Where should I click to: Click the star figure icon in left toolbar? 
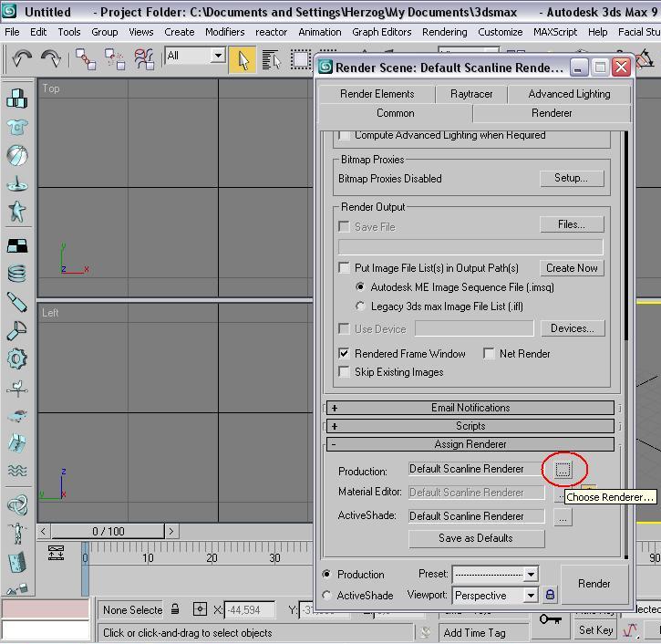click(17, 212)
